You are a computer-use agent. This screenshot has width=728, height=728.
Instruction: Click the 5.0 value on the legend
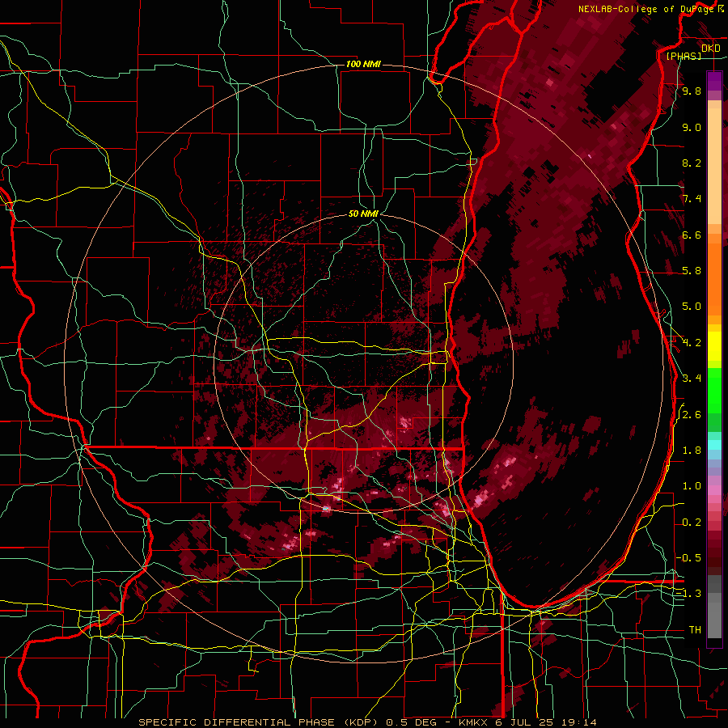[692, 307]
